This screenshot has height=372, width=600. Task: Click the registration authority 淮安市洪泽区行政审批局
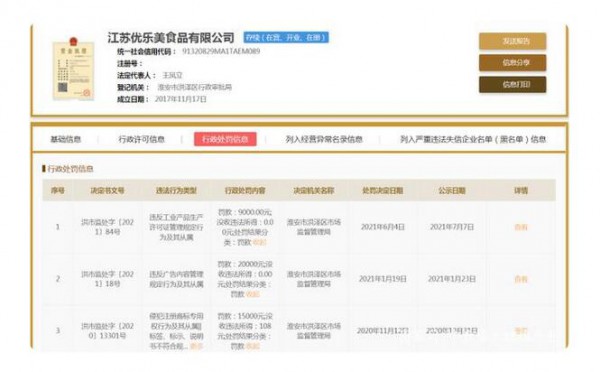[x=194, y=87]
